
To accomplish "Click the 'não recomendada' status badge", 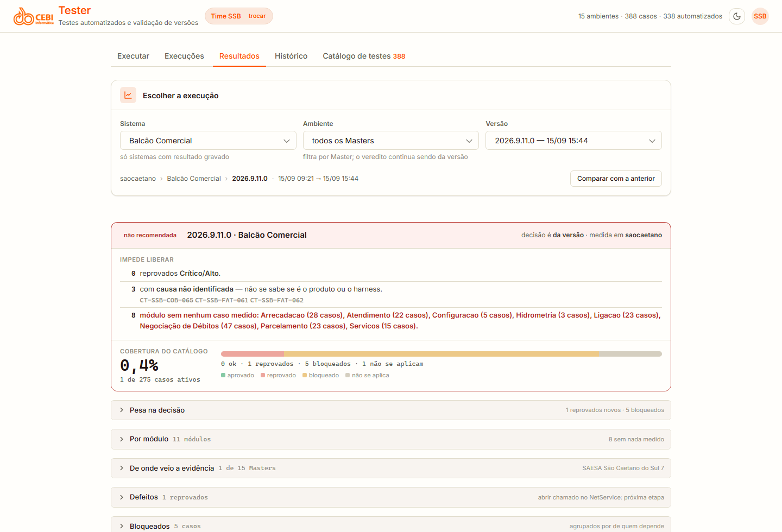I will 150,235.
